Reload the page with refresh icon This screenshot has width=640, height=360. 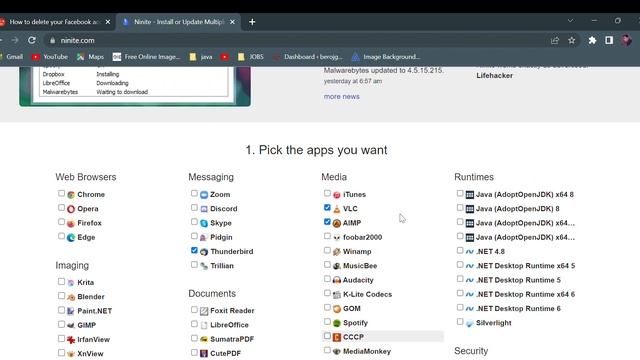(x=32, y=40)
